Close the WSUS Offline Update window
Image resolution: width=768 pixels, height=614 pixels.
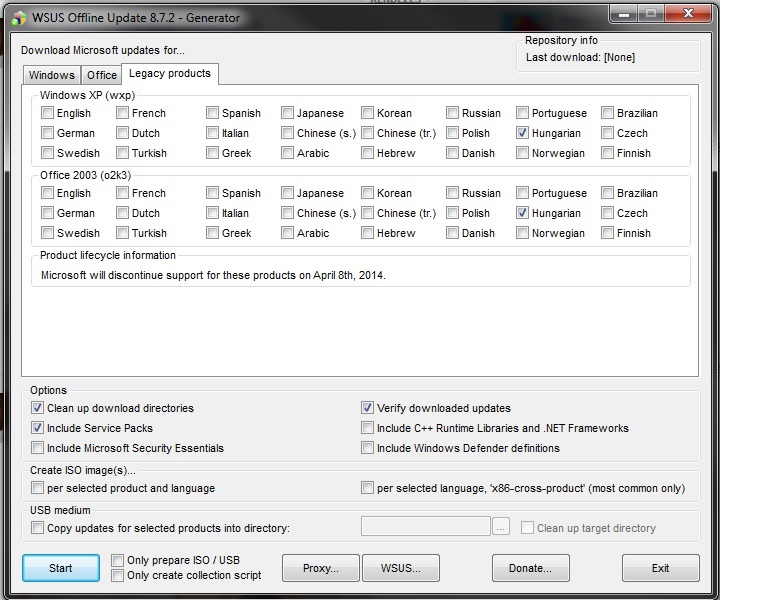click(x=688, y=14)
